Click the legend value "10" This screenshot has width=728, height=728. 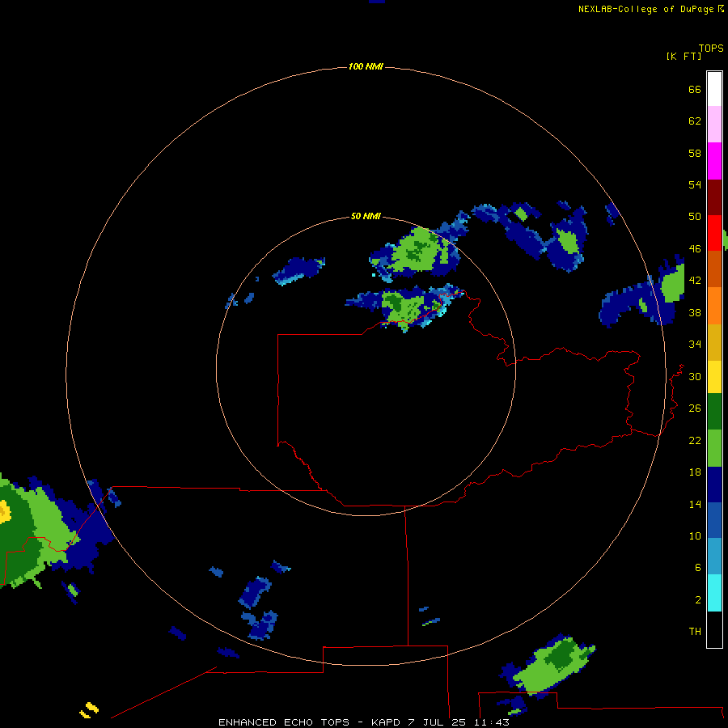(x=695, y=536)
